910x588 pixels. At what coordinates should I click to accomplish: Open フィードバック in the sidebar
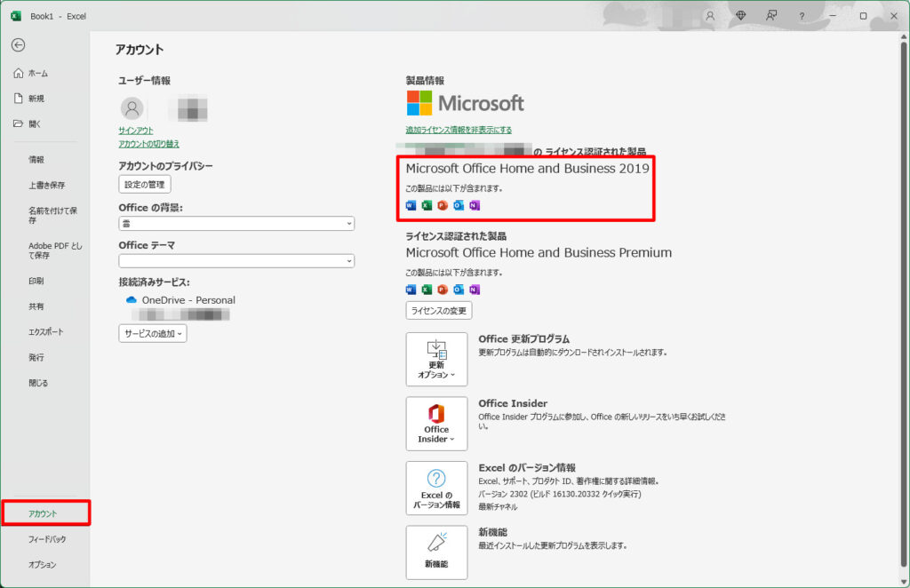[x=47, y=539]
